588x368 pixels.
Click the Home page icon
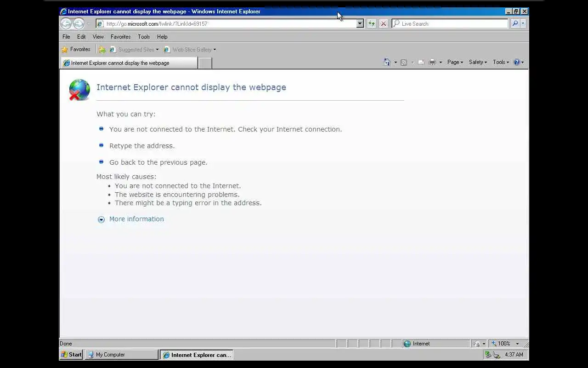pos(387,62)
